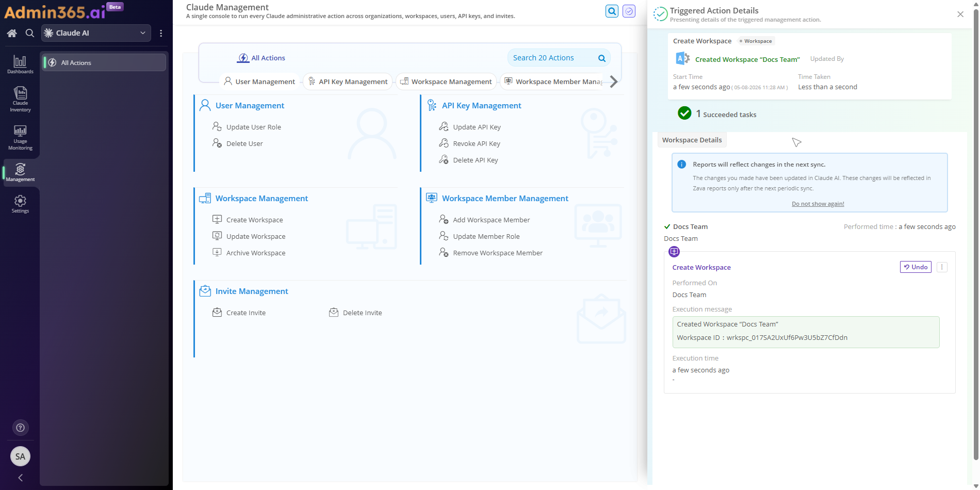Open the sidebar search magnifier icon
This screenshot has height=490, width=980.
pyautogui.click(x=30, y=33)
